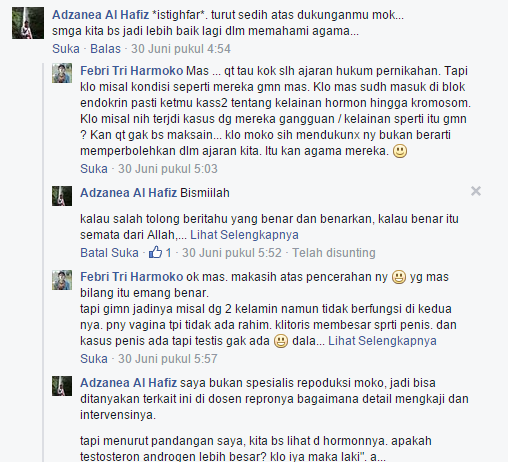Open Adzanea Al Hafiz top profile picture

tap(28, 23)
